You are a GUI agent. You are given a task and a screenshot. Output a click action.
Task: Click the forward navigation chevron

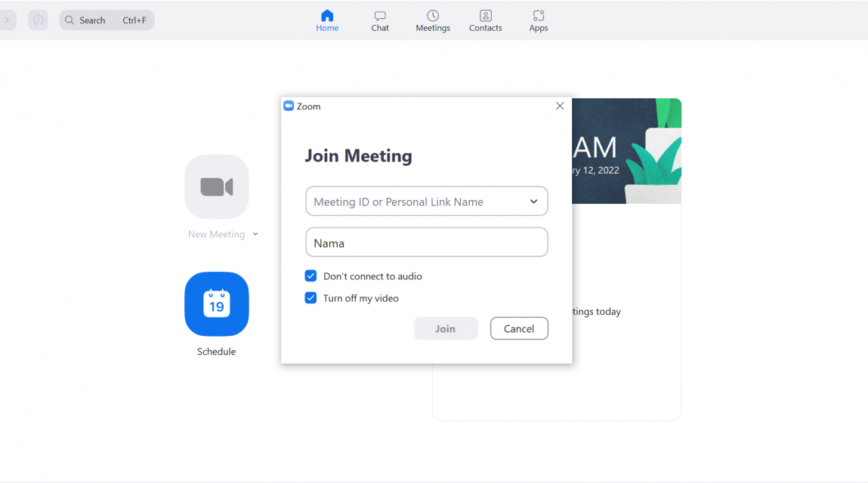(x=8, y=20)
